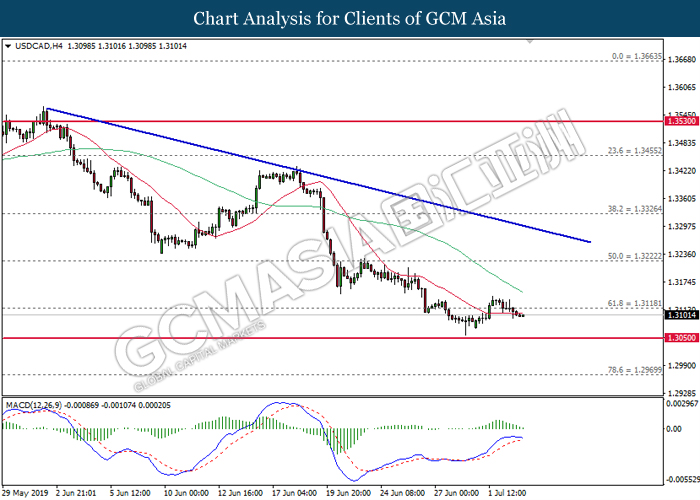The width and height of the screenshot is (700, 500).
Task: Click the upper red horizontal line at 1.35300
Action: [333, 121]
